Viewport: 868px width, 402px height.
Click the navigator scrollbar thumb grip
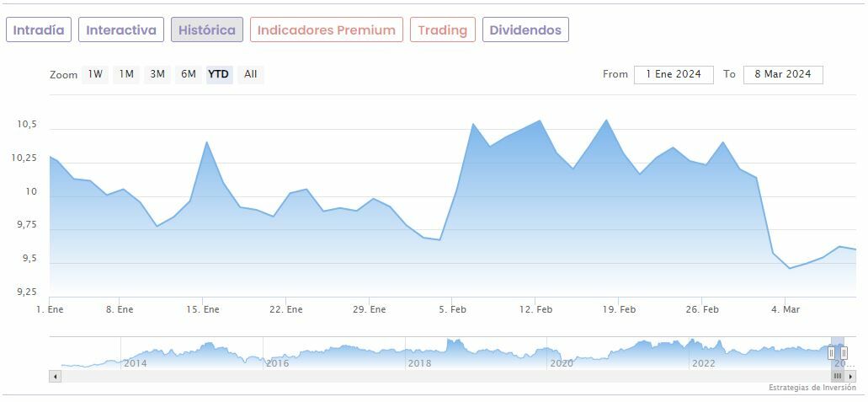pos(838,377)
